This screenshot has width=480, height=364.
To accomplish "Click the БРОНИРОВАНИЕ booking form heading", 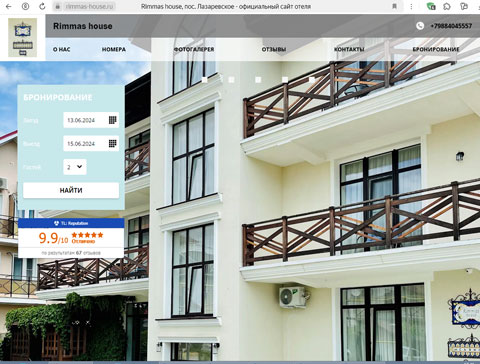I will coord(58,98).
